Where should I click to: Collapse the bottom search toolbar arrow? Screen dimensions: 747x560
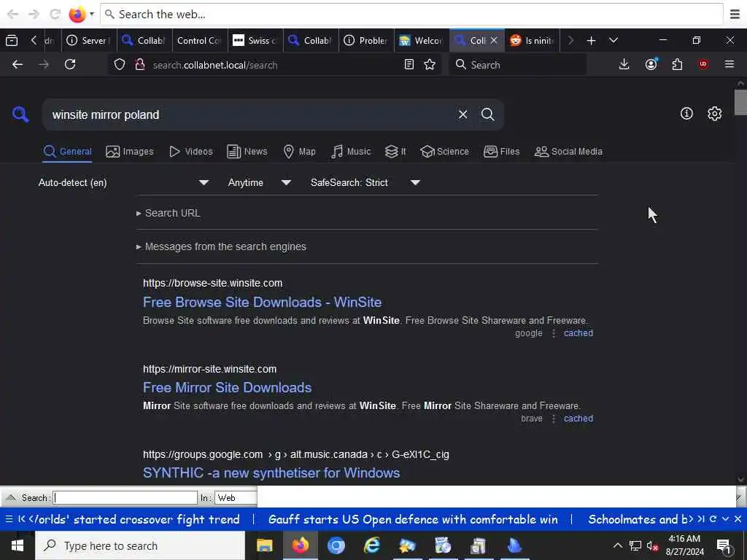pyautogui.click(x=11, y=497)
